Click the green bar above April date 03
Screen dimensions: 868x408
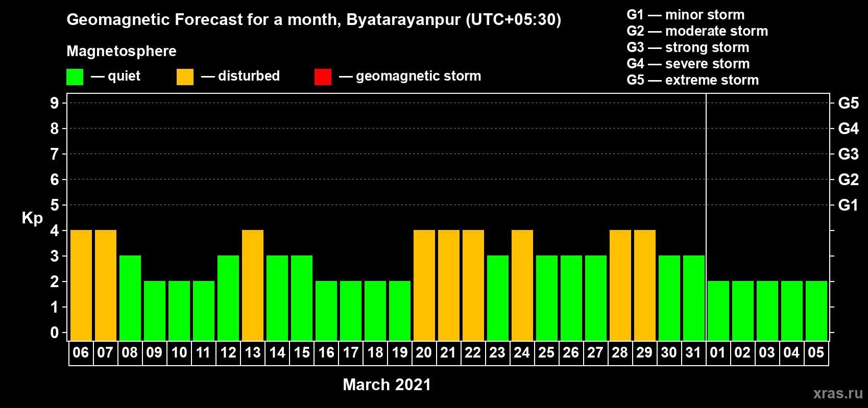click(x=767, y=311)
